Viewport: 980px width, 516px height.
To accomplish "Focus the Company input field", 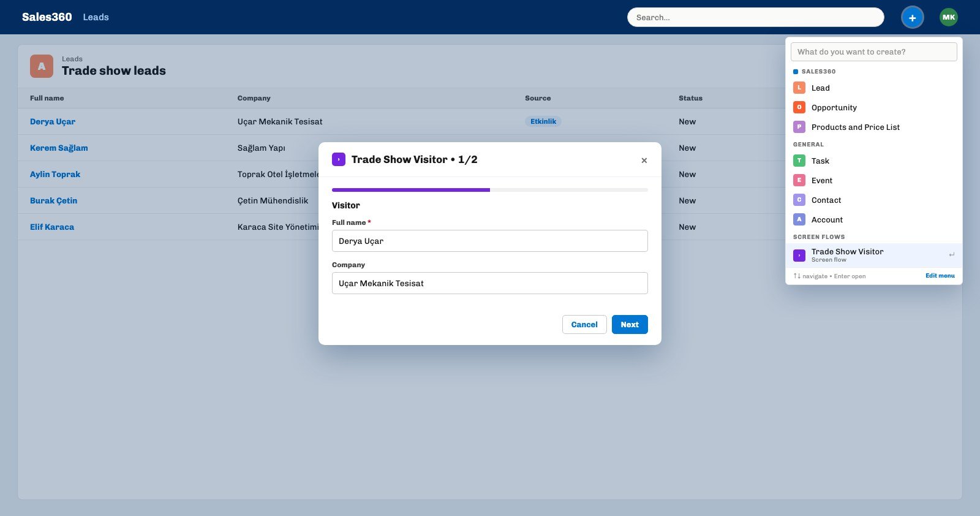I will coord(490,283).
